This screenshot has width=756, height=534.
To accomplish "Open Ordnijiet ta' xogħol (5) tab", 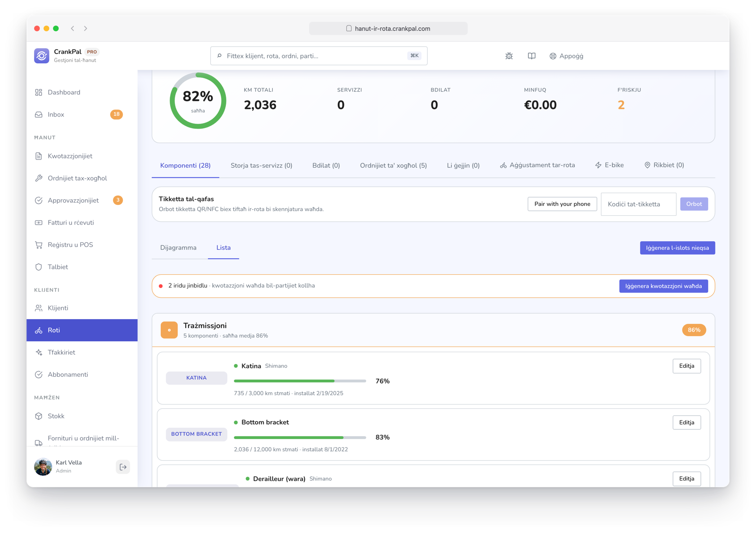I will [393, 166].
